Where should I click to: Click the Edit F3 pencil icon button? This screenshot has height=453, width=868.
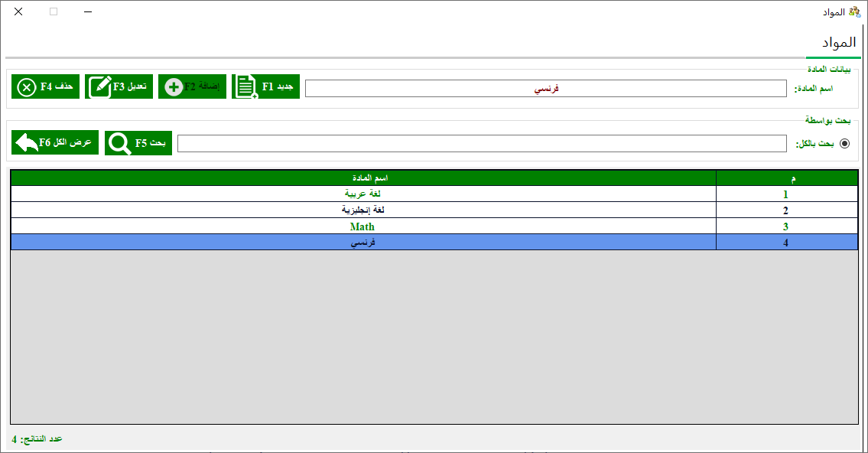pos(119,87)
